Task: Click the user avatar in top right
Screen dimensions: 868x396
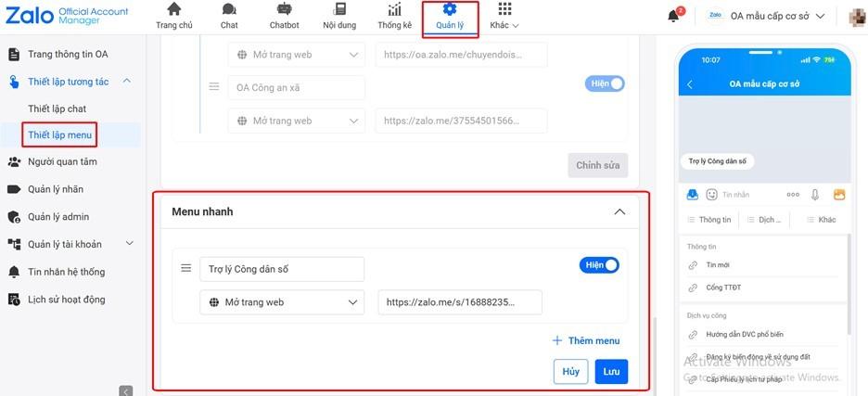Action: (857, 17)
